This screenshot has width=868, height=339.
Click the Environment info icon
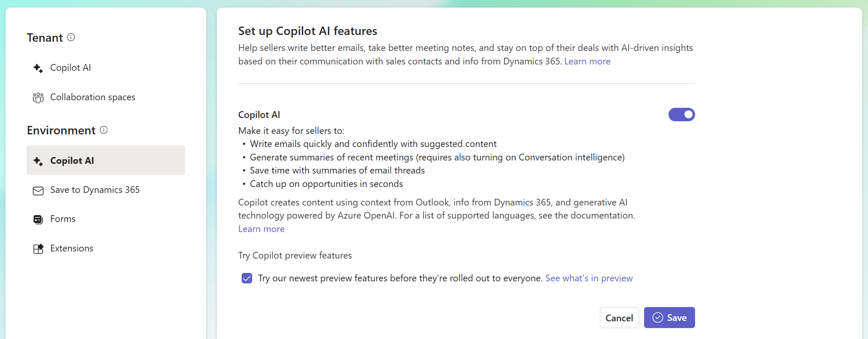[x=104, y=130]
